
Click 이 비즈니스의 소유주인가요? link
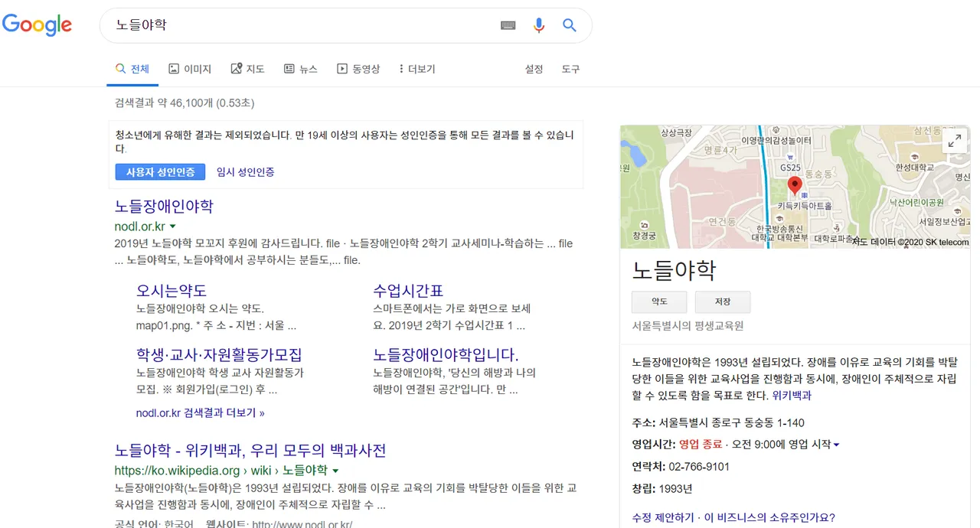coord(769,517)
